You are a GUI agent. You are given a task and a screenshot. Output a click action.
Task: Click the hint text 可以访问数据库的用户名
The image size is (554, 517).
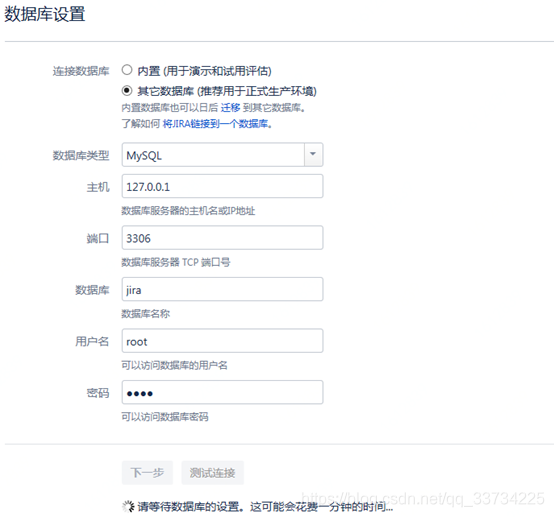pyautogui.click(x=175, y=365)
